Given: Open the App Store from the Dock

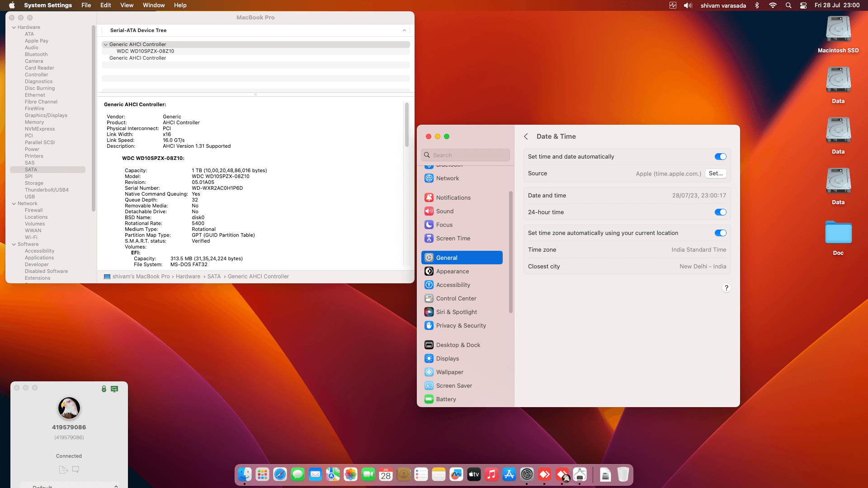Looking at the screenshot, I should (509, 474).
